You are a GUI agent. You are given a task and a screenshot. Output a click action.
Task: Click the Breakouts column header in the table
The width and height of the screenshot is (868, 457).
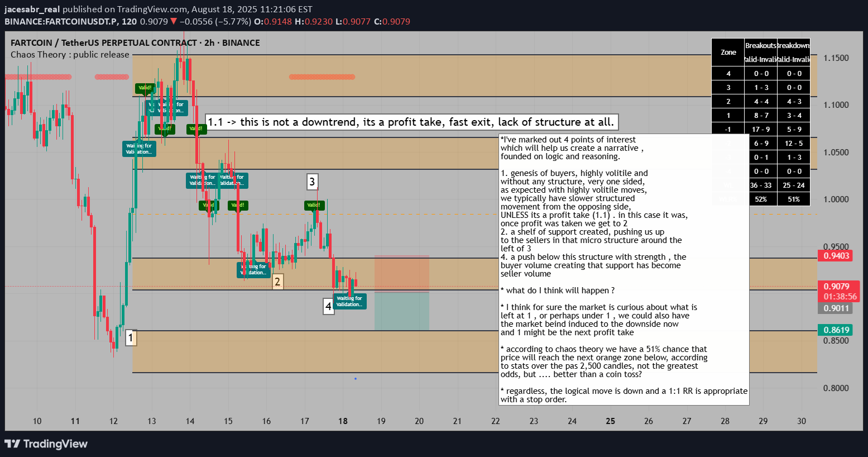[x=761, y=46]
